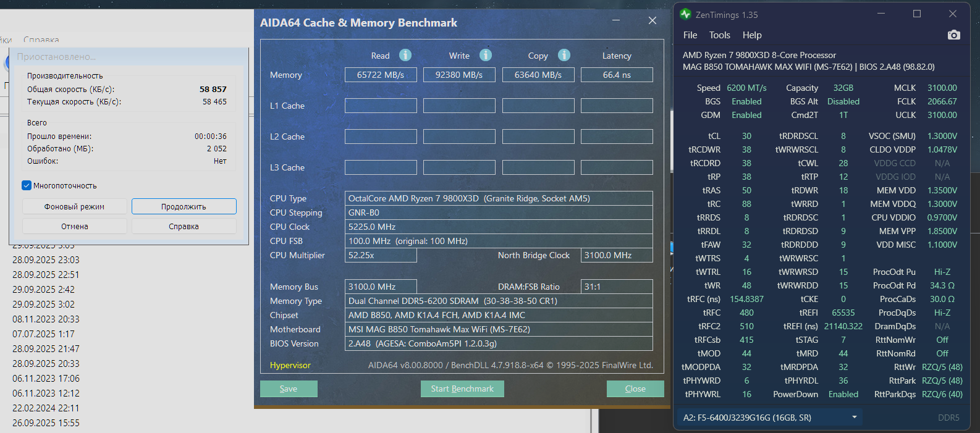The height and width of the screenshot is (433, 980).
Task: Click the FCLK value 2066.67
Action: coord(942,101)
